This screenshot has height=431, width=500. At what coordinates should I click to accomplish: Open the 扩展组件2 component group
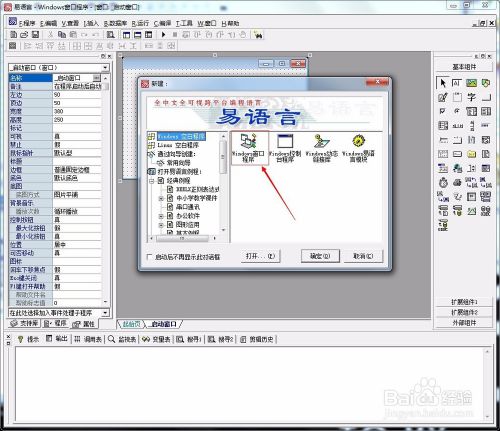(x=464, y=312)
